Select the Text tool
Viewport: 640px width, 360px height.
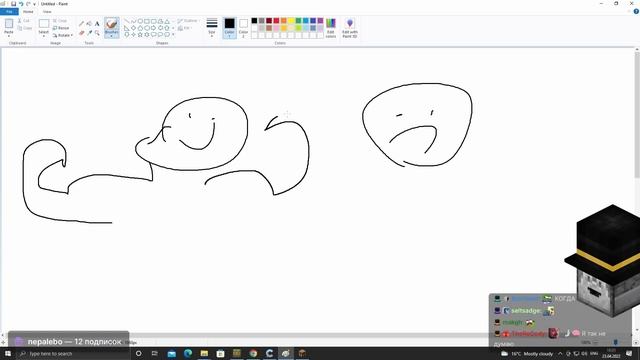tap(97, 24)
